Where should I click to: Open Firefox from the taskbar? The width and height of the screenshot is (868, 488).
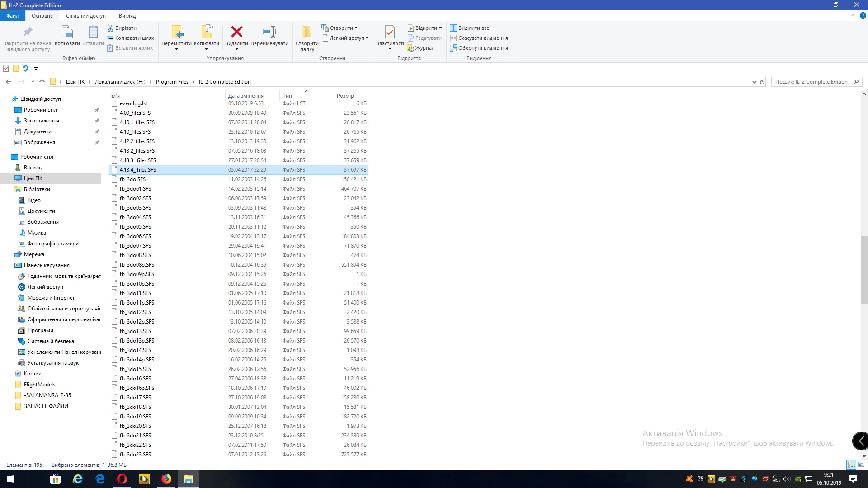coord(166,479)
